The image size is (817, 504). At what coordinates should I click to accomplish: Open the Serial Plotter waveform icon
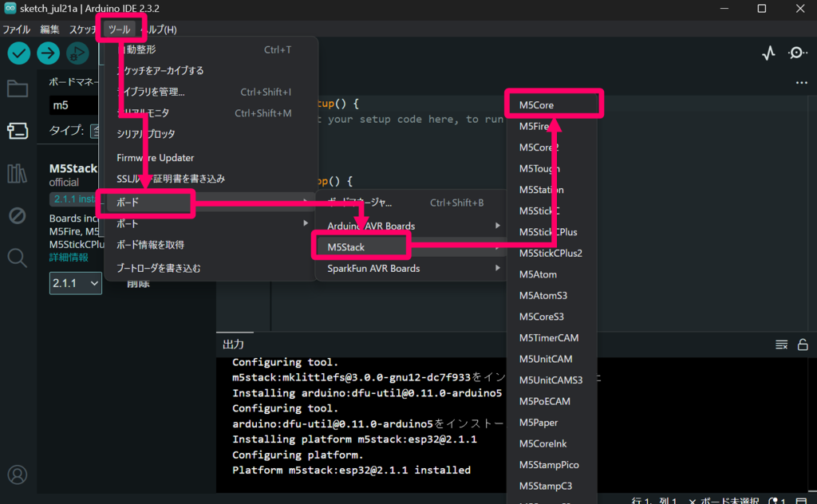click(x=768, y=53)
